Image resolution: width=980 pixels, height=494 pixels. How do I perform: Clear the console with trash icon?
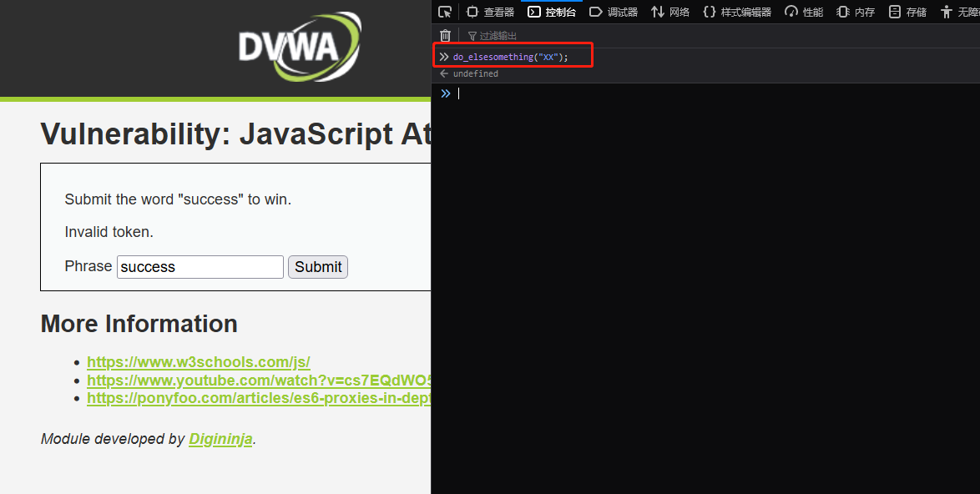point(445,35)
